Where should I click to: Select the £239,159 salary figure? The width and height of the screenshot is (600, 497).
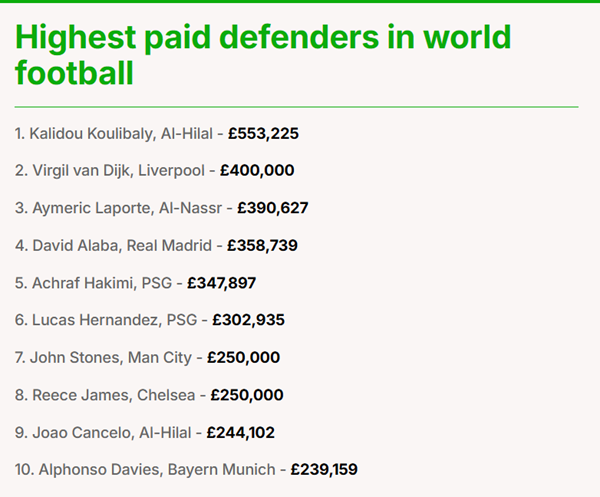pos(323,469)
